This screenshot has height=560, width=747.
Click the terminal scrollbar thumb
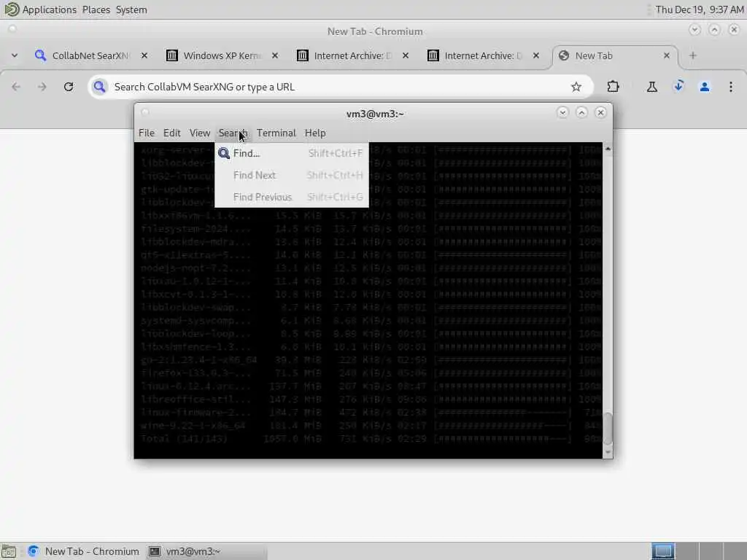click(x=608, y=429)
